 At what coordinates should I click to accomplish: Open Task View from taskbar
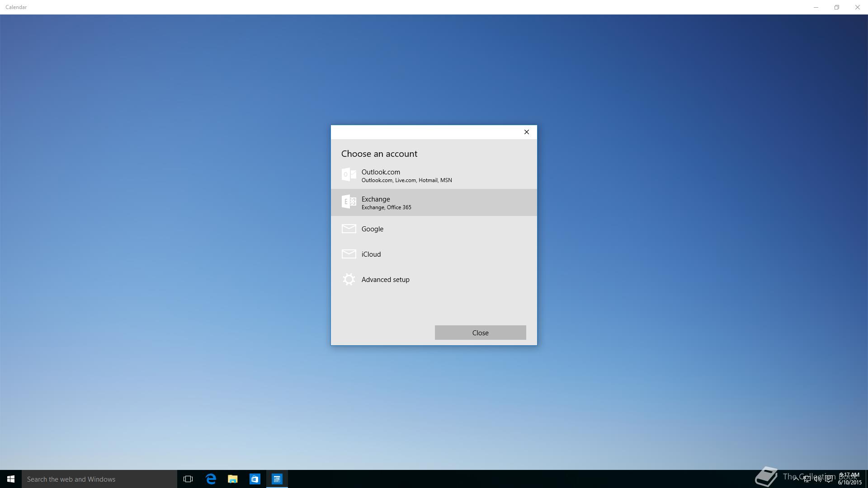[188, 479]
